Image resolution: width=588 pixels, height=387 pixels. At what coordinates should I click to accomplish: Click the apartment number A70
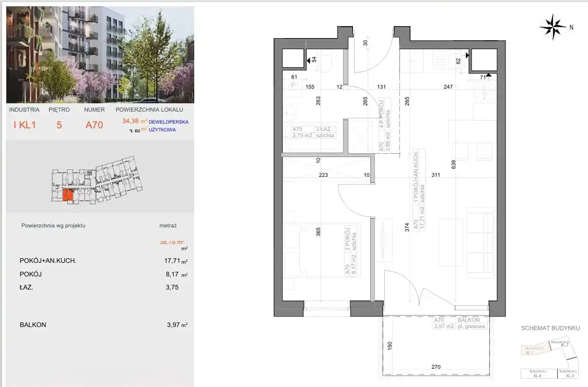[94, 125]
